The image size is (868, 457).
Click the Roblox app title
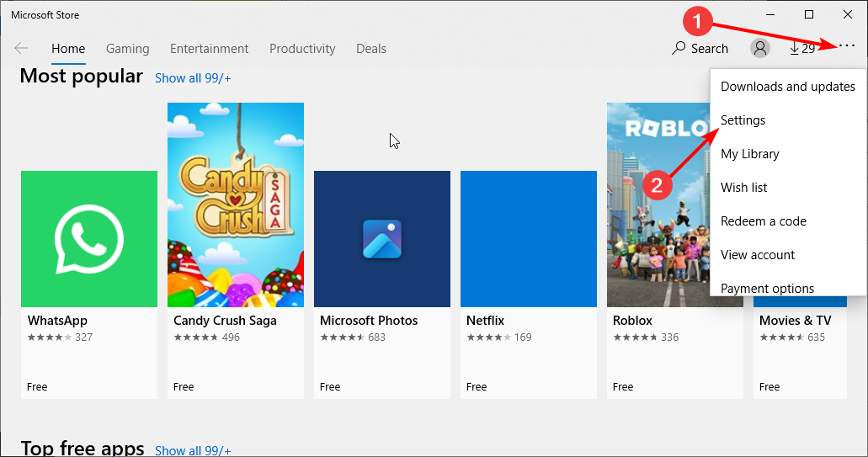[632, 321]
